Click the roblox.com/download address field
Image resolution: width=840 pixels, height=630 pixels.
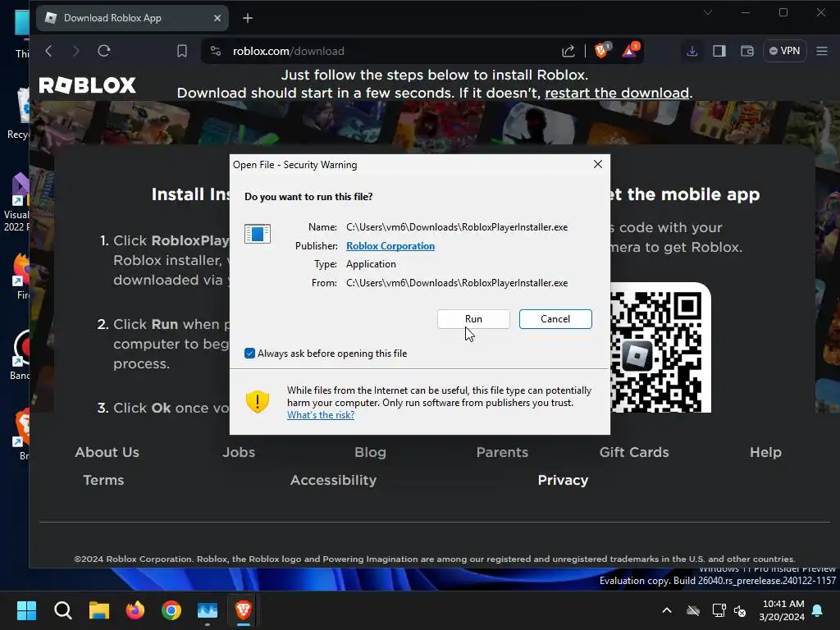[288, 51]
